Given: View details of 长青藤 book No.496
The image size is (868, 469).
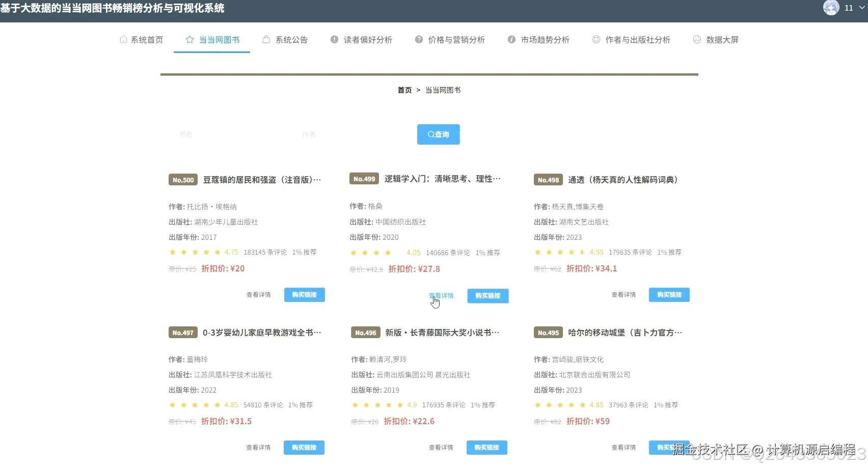Looking at the screenshot, I should 441,448.
